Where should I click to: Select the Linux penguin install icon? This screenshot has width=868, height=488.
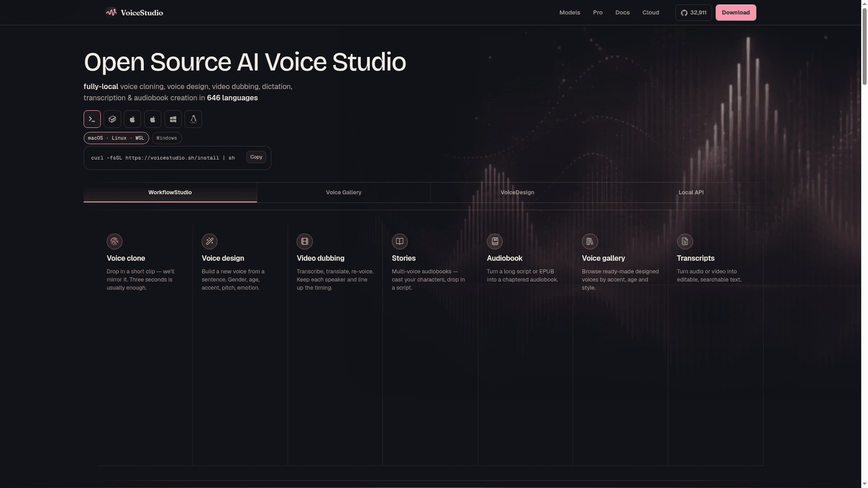click(193, 119)
